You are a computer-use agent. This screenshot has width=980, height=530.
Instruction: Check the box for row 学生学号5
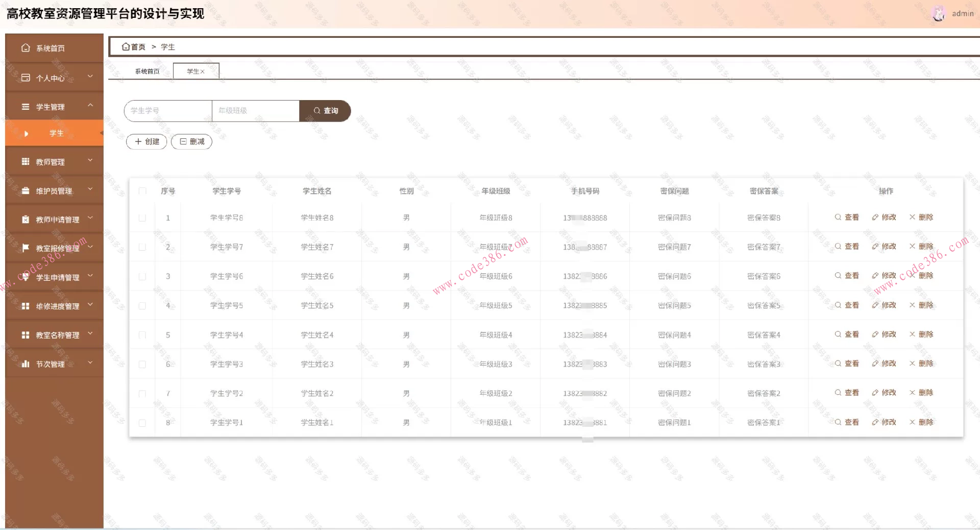142,305
